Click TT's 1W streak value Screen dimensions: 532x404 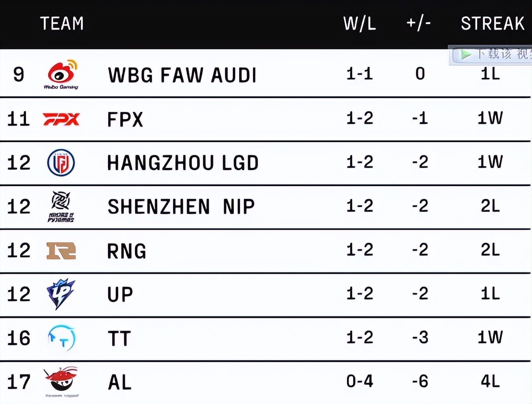pyautogui.click(x=490, y=337)
